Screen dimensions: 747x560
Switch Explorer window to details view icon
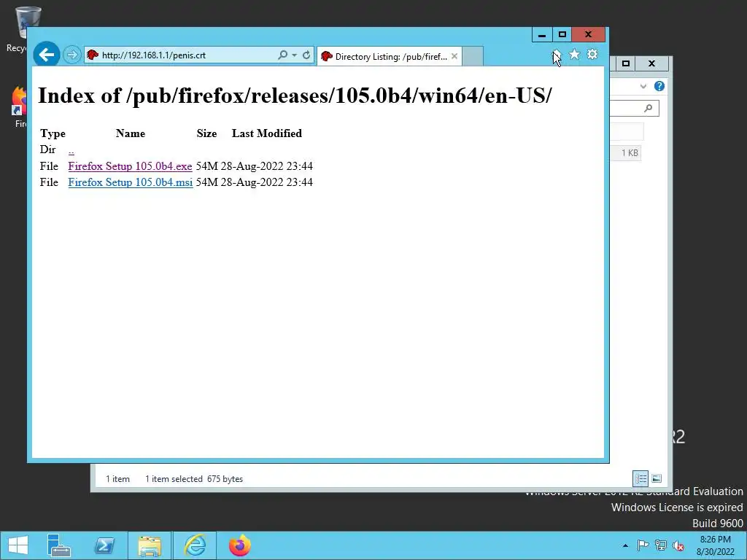tap(640, 478)
